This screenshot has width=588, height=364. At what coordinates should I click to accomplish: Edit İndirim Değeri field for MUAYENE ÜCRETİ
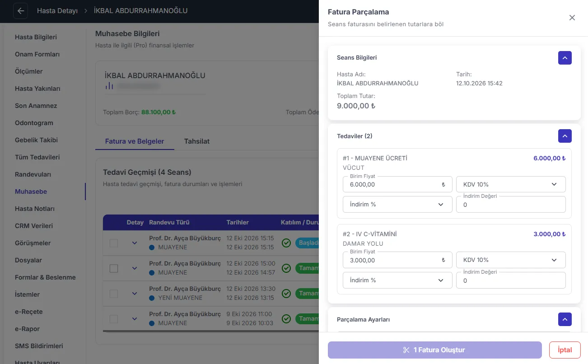pos(511,204)
